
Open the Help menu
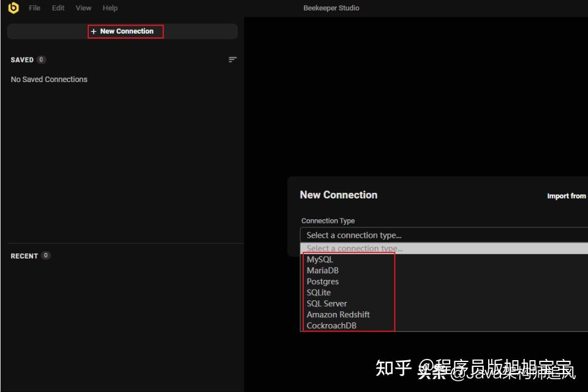pyautogui.click(x=110, y=8)
